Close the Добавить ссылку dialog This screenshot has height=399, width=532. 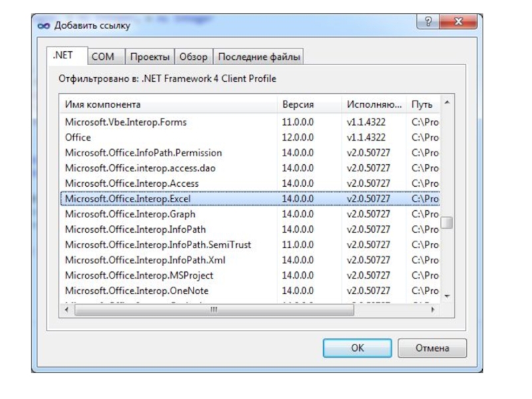(460, 23)
